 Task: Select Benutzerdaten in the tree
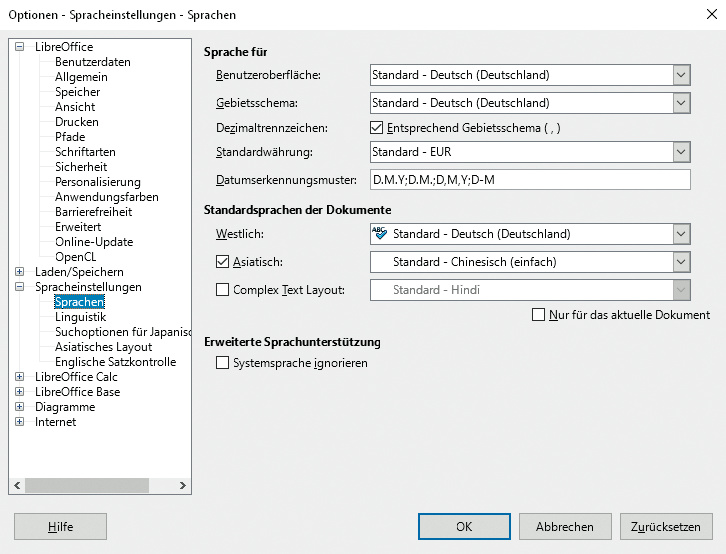pyautogui.click(x=93, y=62)
